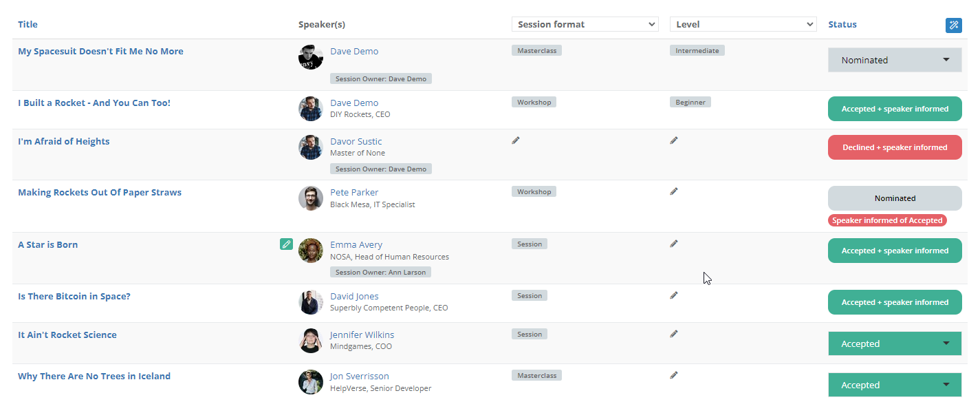This screenshot has height=402, width=980.
Task: Edit level pencil for A Star is Born
Action: point(674,244)
